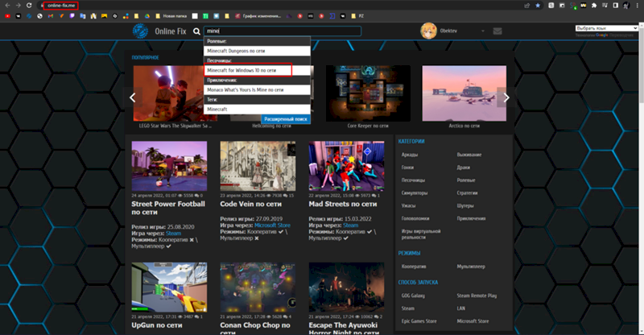
Task: Click the site search input field
Action: (283, 31)
